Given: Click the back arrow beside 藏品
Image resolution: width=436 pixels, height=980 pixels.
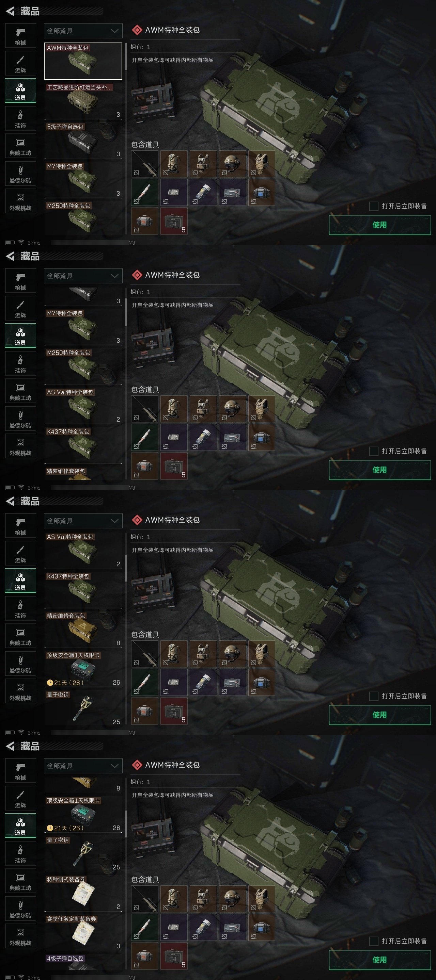Looking at the screenshot, I should 10,12.
